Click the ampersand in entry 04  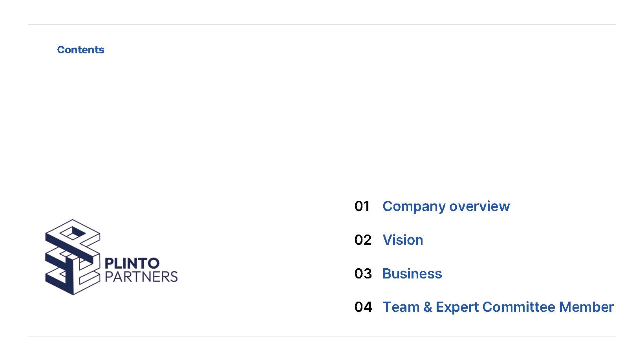pyautogui.click(x=428, y=307)
